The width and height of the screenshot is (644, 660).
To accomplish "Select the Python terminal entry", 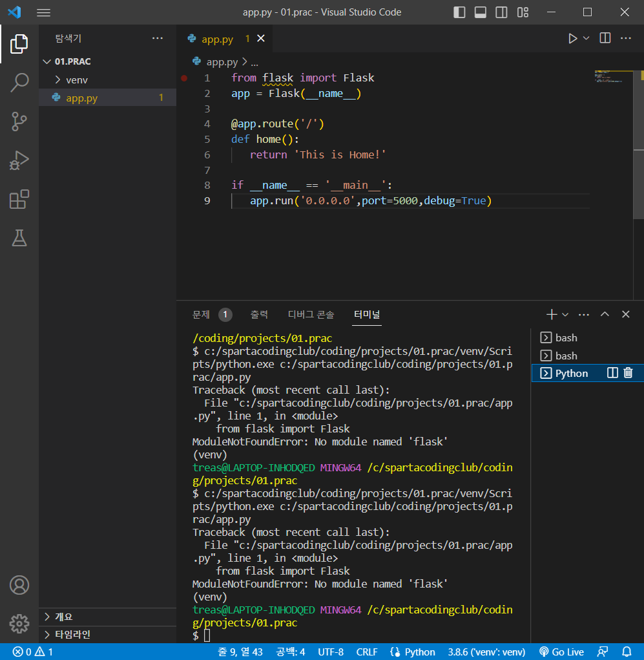I will pyautogui.click(x=571, y=374).
